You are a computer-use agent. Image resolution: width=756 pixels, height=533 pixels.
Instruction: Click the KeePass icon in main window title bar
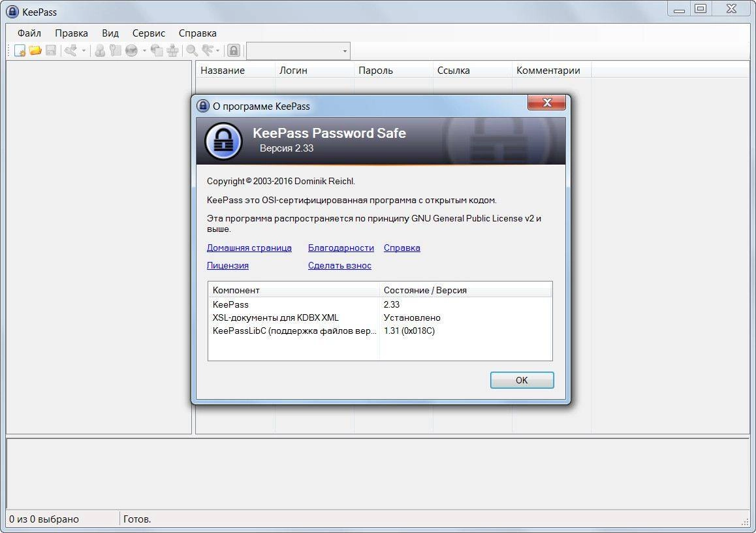click(x=12, y=12)
